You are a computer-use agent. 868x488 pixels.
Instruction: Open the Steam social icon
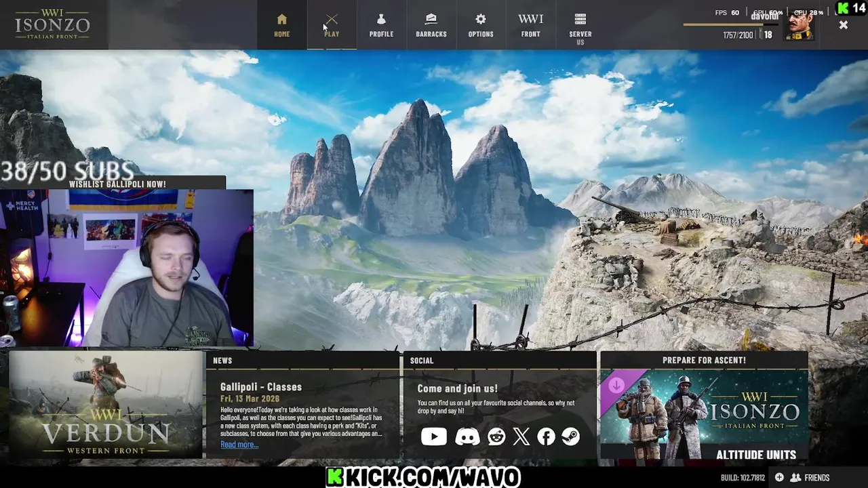pos(570,436)
